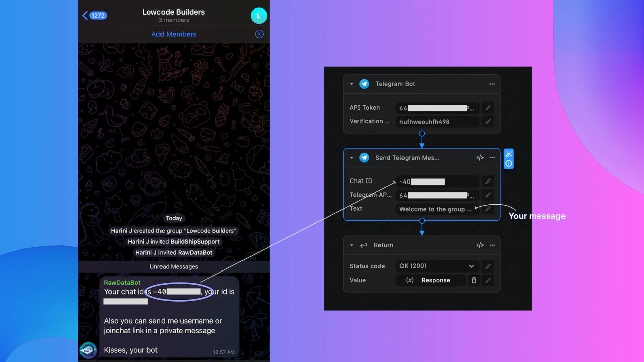Click the Chat ID input field
This screenshot has height=362, width=644.
[x=437, y=182]
